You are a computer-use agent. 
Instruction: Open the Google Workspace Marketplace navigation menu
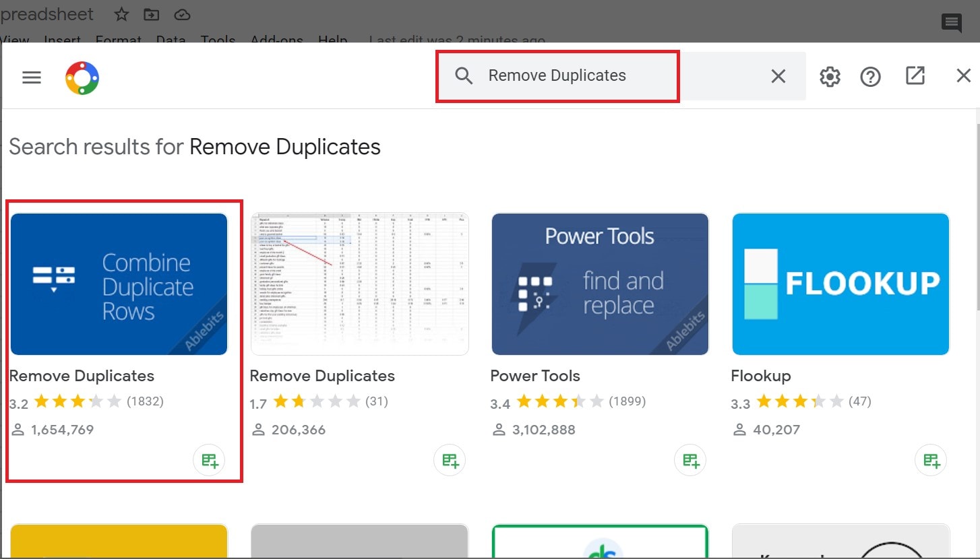(31, 77)
